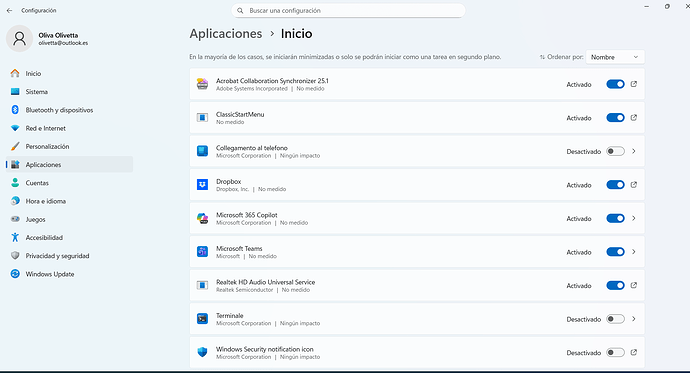Click the Windows Security shield icon
Screen dimensions: 690x373
(202, 352)
